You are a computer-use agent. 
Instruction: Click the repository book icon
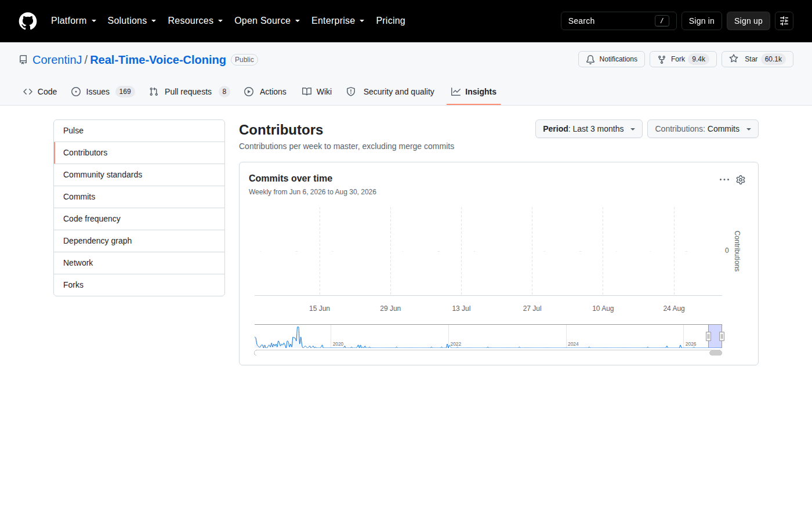point(23,60)
